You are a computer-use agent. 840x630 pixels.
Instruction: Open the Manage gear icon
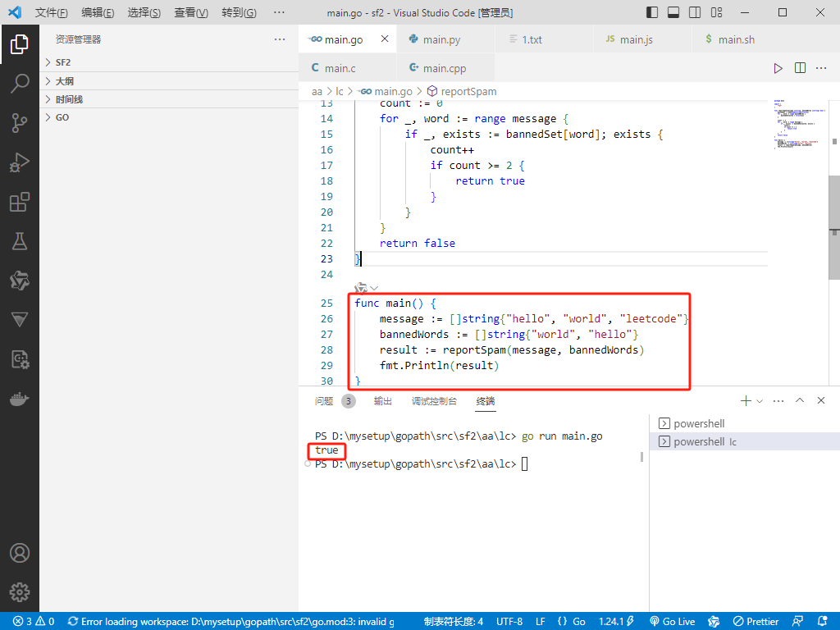(20, 592)
